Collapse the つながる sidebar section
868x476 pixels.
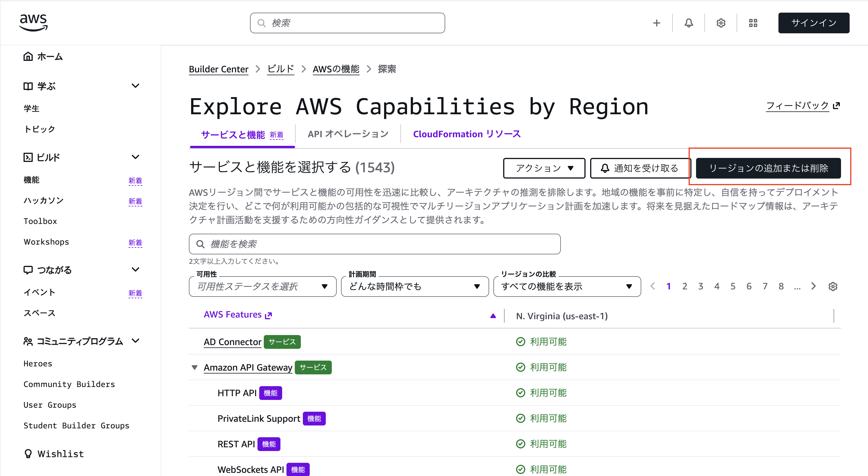click(135, 269)
